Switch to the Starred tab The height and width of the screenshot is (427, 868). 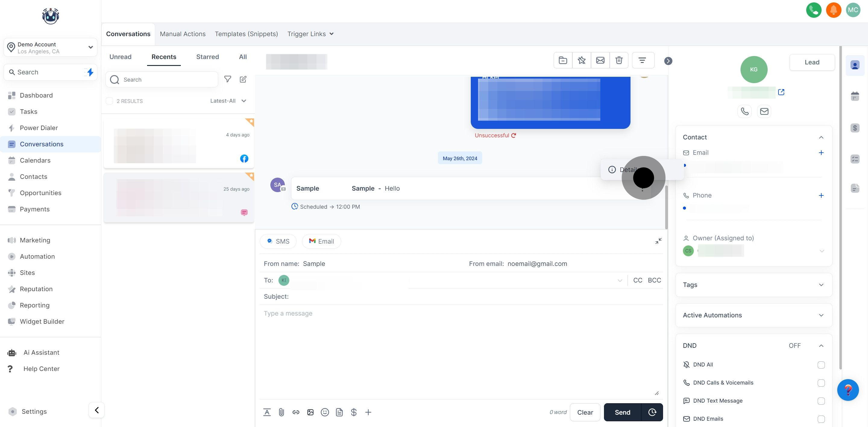coord(207,57)
